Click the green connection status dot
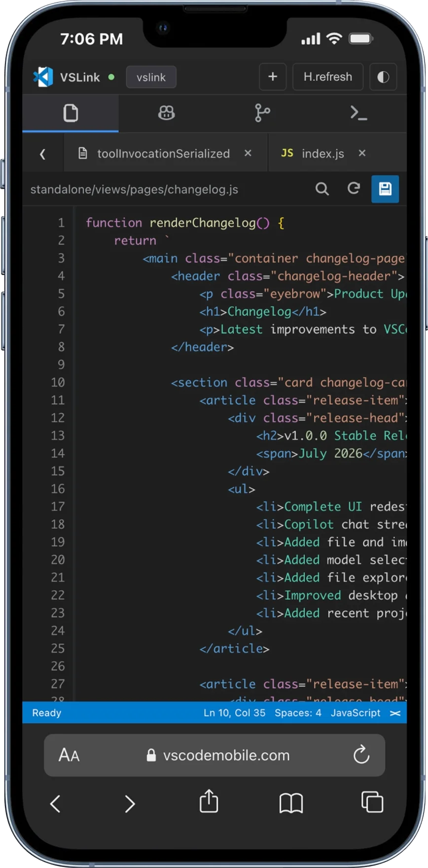The height and width of the screenshot is (868, 428). tap(111, 77)
